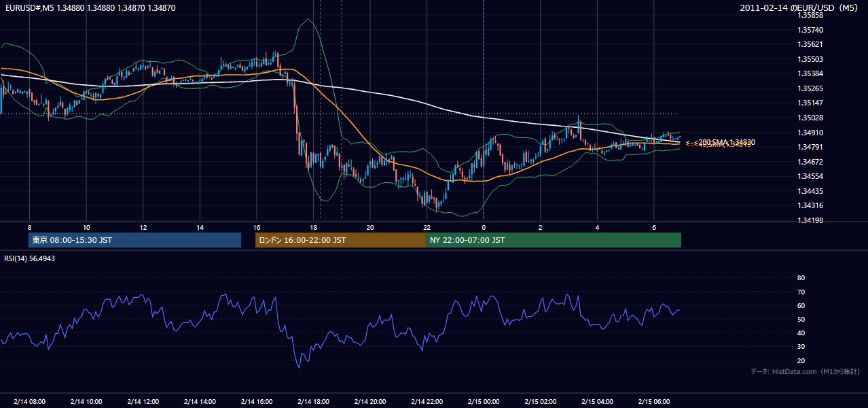Viewport: 868px width, 408px height.
Task: Click RSI scale value 20
Action: 801,360
